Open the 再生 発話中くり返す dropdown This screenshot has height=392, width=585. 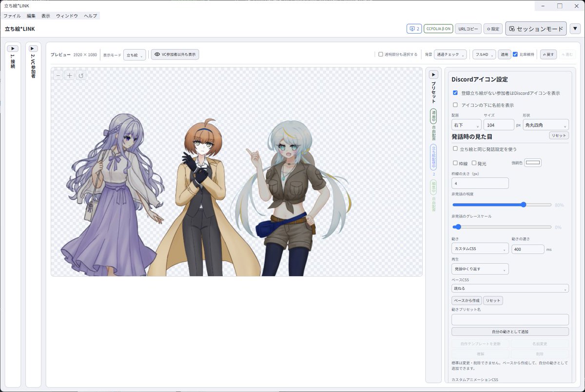480,269
